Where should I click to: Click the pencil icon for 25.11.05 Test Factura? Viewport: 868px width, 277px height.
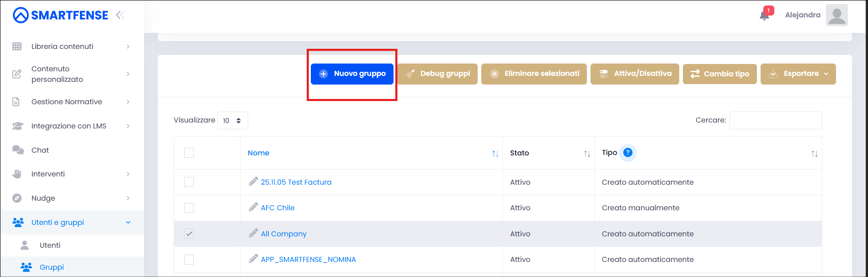[x=253, y=181]
